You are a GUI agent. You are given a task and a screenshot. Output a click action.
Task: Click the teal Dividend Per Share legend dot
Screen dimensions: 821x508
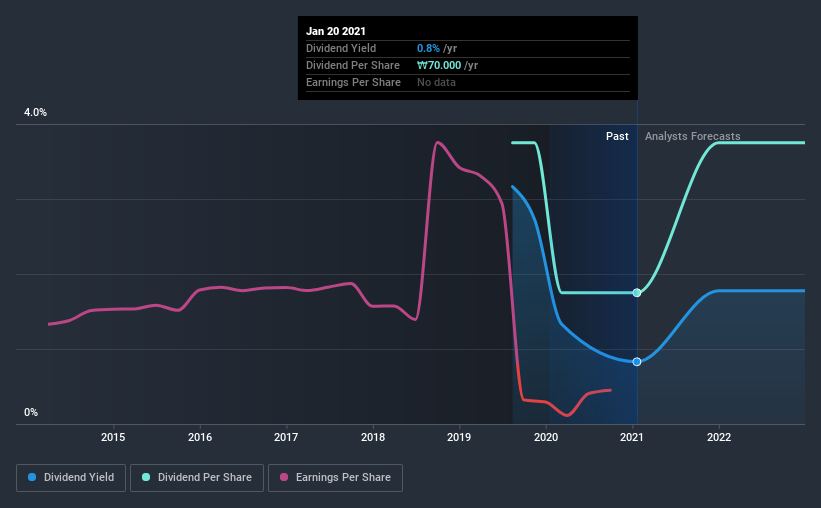[146, 477]
